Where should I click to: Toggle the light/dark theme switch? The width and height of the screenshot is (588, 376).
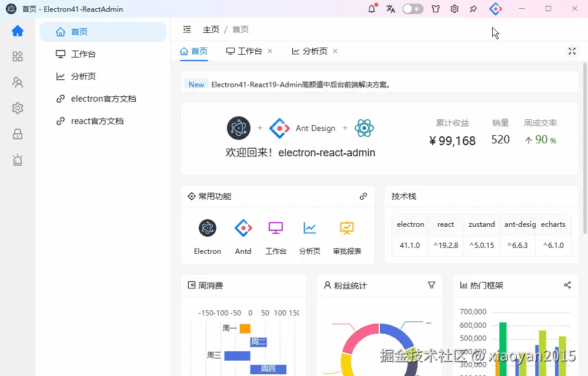[x=413, y=9]
